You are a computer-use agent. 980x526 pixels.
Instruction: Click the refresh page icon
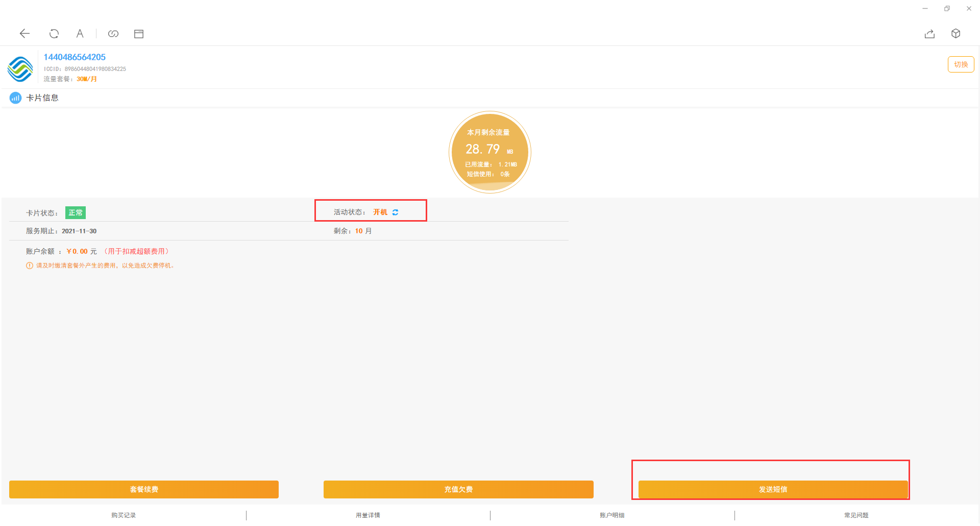coord(54,34)
